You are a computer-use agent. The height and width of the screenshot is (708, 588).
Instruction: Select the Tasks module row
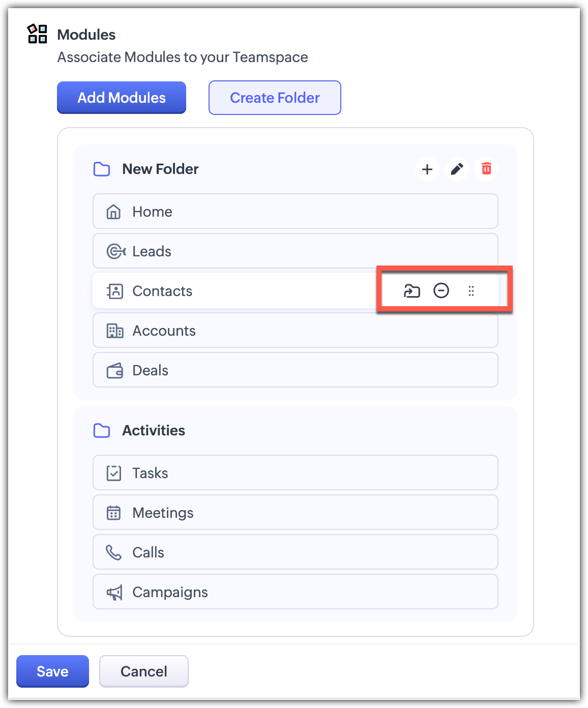(x=295, y=473)
